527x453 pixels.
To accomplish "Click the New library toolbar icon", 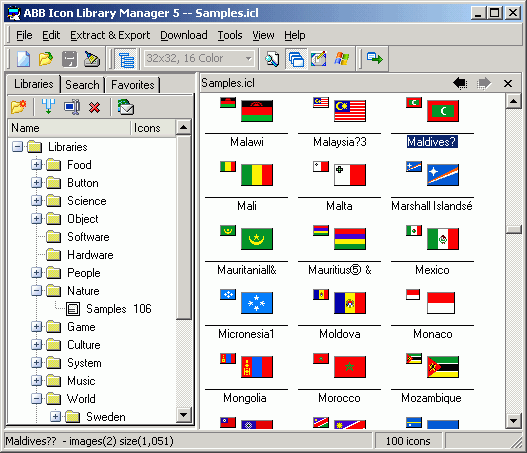I will click(24, 59).
